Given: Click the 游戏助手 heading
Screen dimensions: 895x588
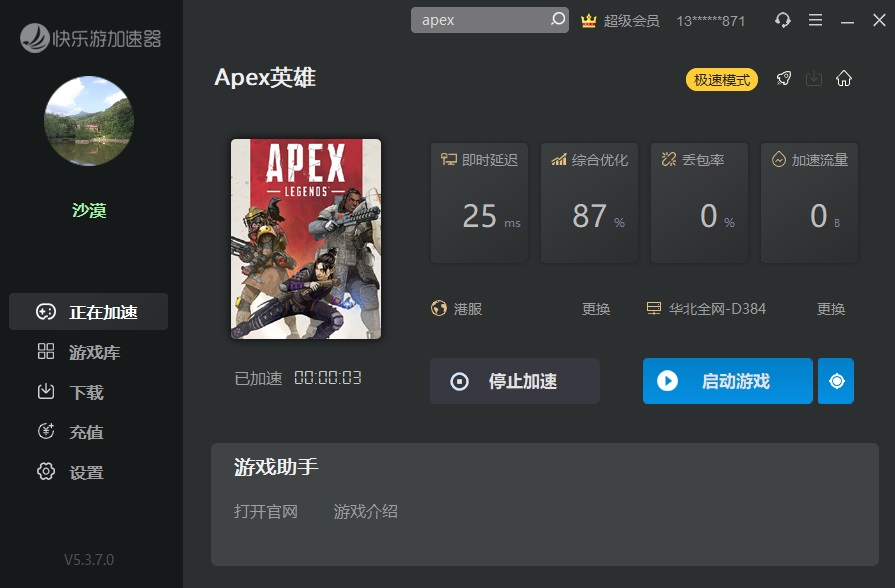Looking at the screenshot, I should pyautogui.click(x=276, y=467).
